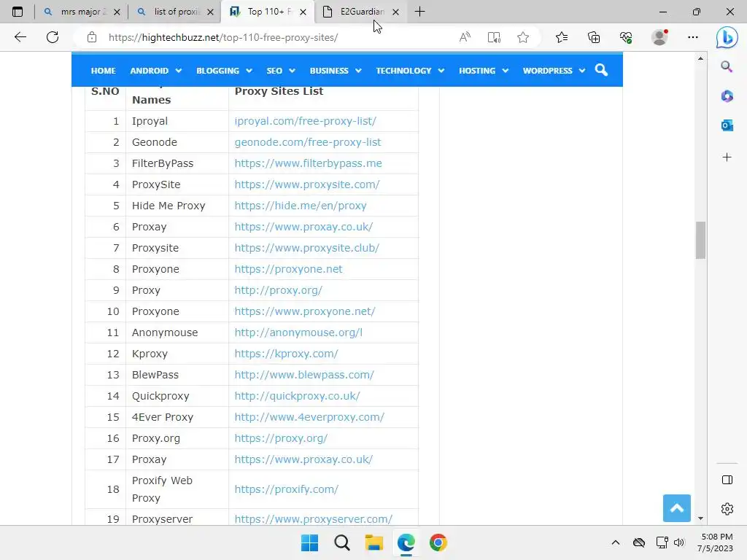The height and width of the screenshot is (560, 747).
Task: Close the E2Guardian tab
Action: point(395,12)
